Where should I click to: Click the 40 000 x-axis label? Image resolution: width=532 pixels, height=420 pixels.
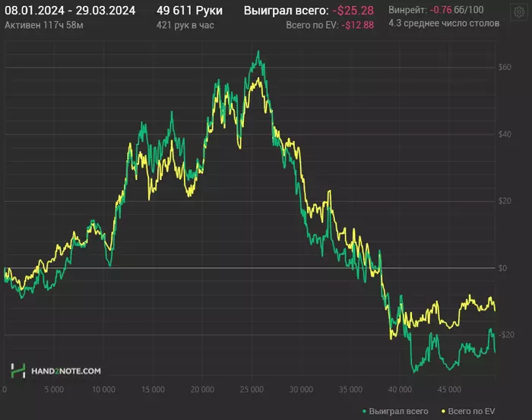pyautogui.click(x=400, y=390)
